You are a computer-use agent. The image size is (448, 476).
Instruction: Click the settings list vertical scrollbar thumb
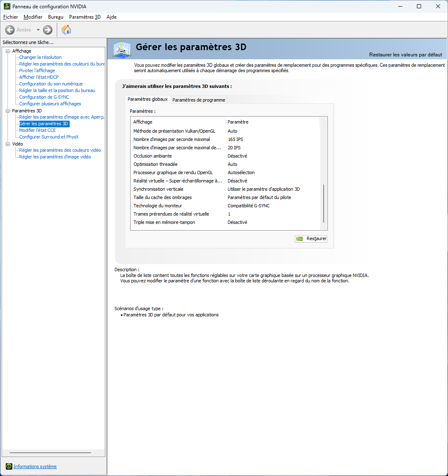pos(324,204)
